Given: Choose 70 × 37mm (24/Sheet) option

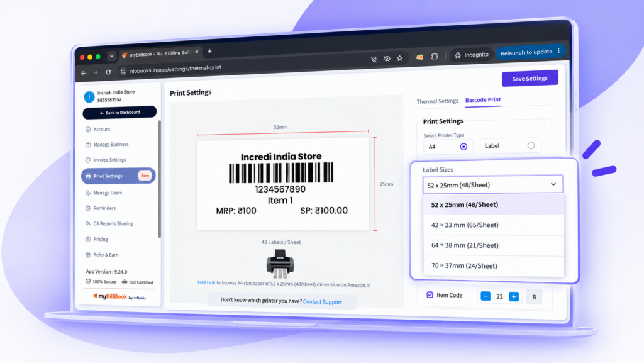Looking at the screenshot, I should [x=493, y=265].
